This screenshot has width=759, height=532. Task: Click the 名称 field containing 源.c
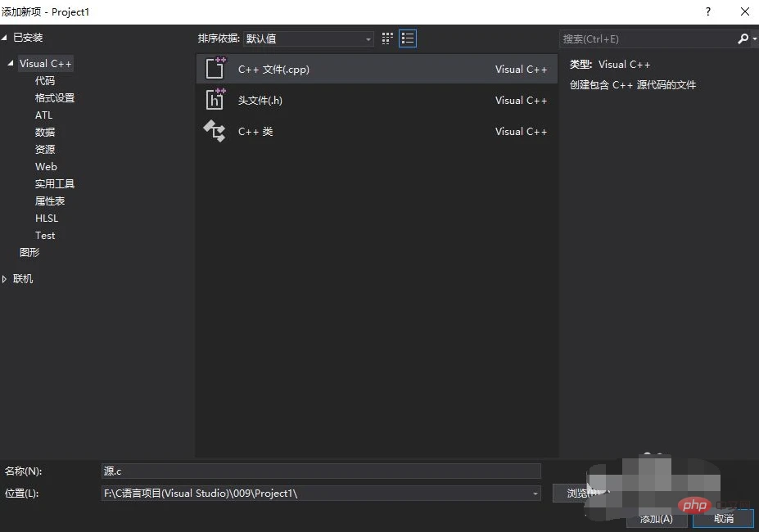click(319, 471)
